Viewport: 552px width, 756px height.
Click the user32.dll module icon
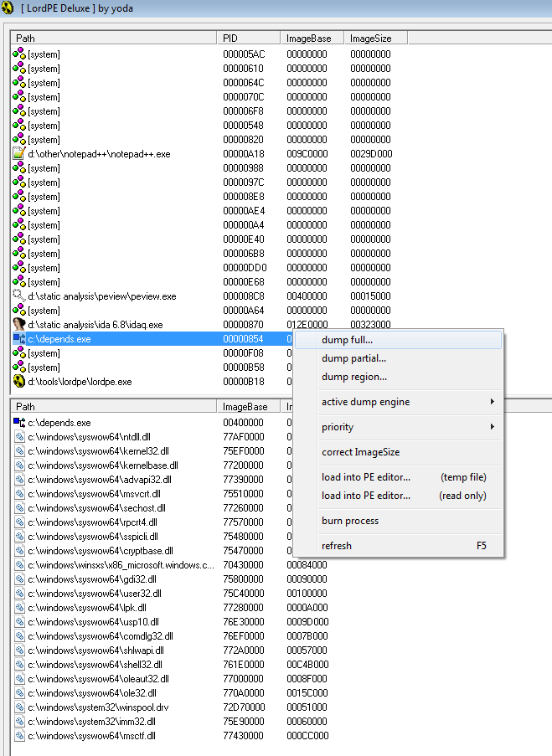point(19,593)
